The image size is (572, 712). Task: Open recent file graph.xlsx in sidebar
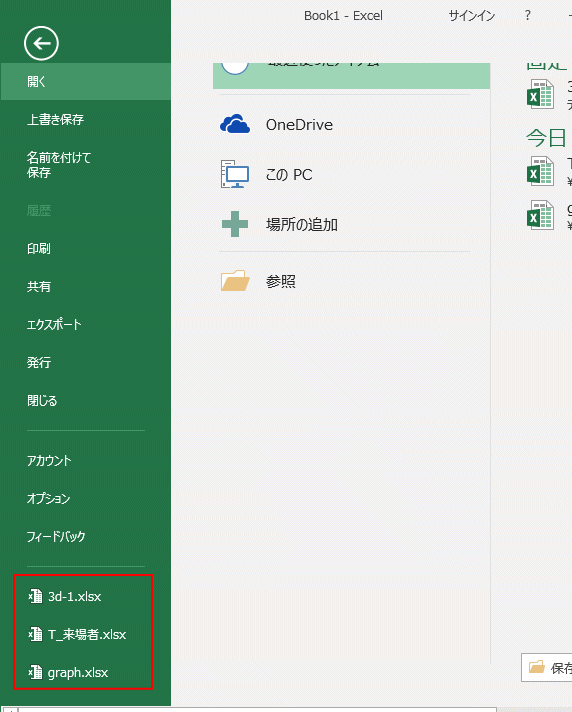78,672
